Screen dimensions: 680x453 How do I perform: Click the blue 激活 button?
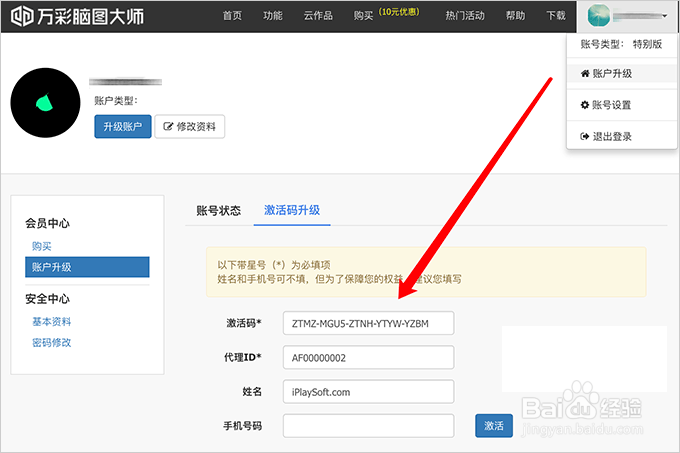click(x=494, y=426)
